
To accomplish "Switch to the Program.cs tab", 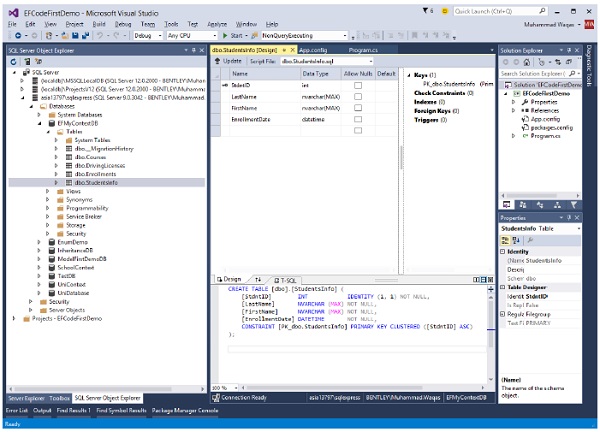I will pos(363,50).
